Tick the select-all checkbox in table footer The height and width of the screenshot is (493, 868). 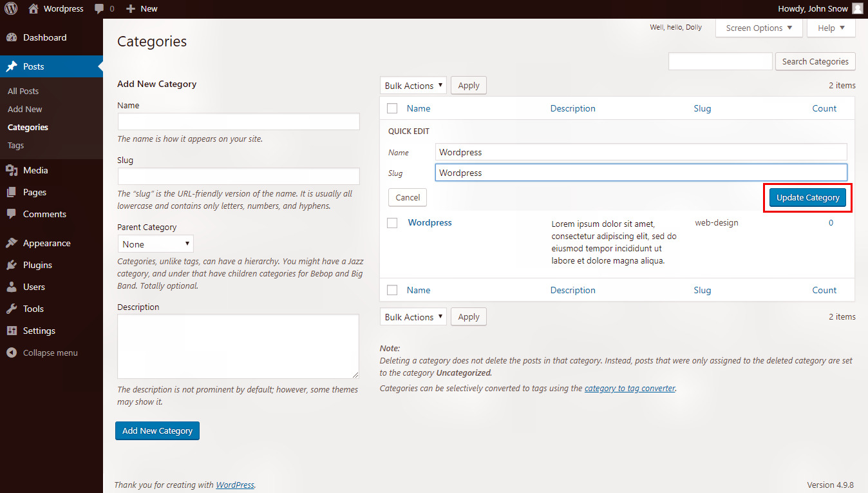tap(392, 290)
